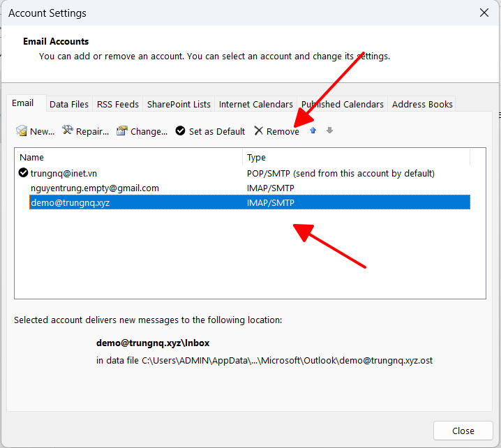Click IMAP/SMTP type of demo@trungnq.xyz

(270, 202)
